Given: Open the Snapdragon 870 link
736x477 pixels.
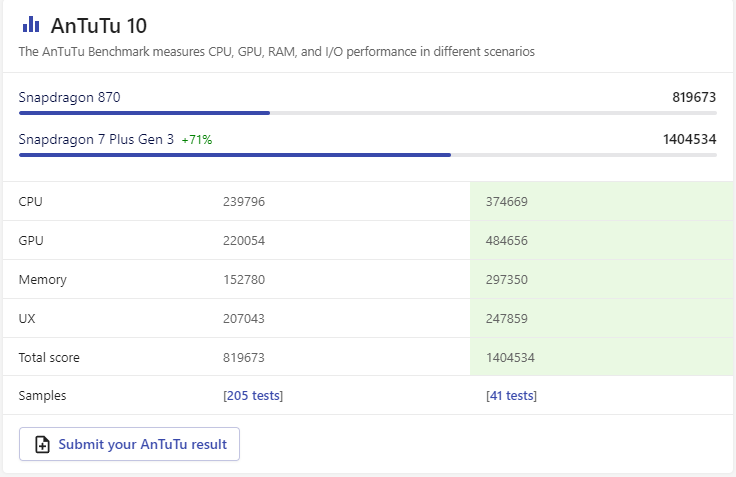Looking at the screenshot, I should pos(69,97).
